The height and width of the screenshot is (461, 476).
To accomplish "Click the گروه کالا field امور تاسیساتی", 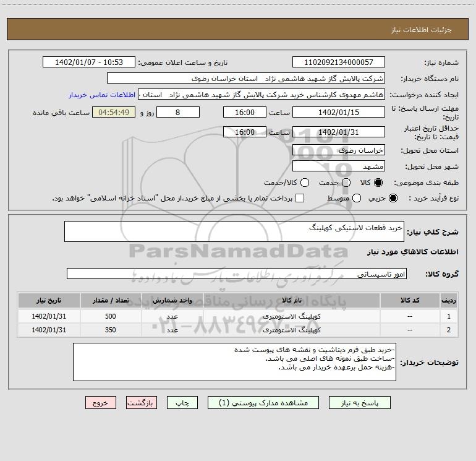I will (237, 274).
